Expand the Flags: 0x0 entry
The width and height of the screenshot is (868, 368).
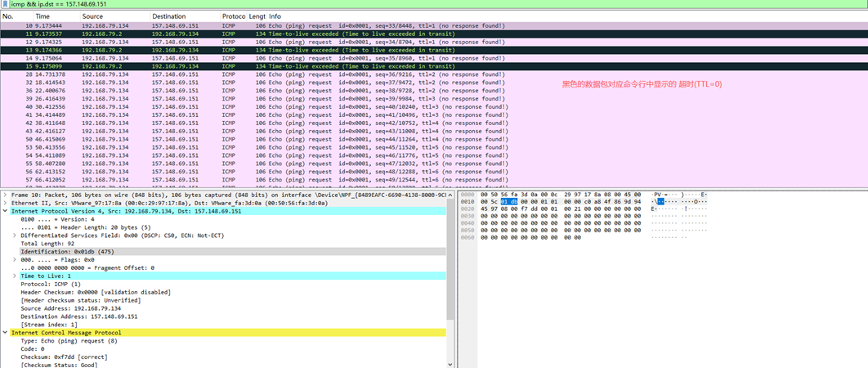(x=15, y=260)
